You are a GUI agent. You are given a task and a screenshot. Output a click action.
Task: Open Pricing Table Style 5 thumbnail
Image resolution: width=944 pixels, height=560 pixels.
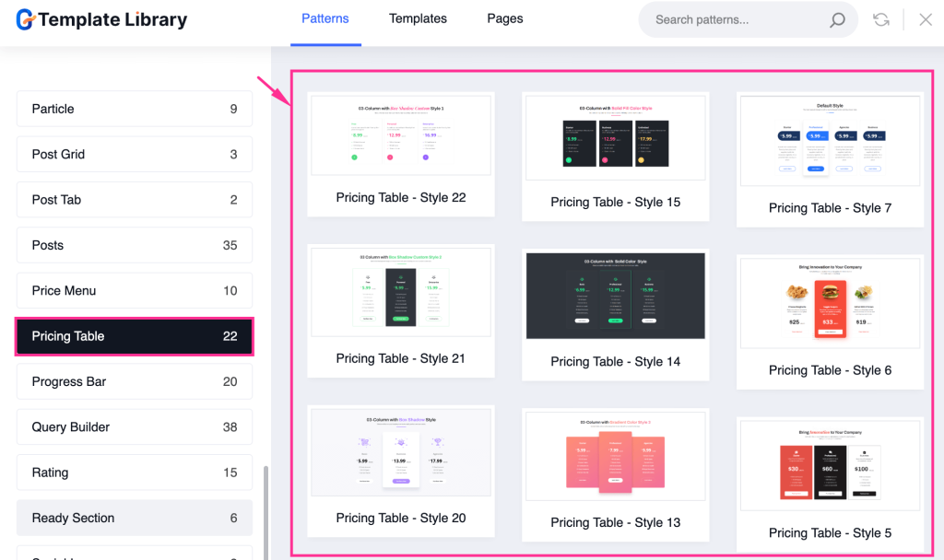pyautogui.click(x=831, y=465)
